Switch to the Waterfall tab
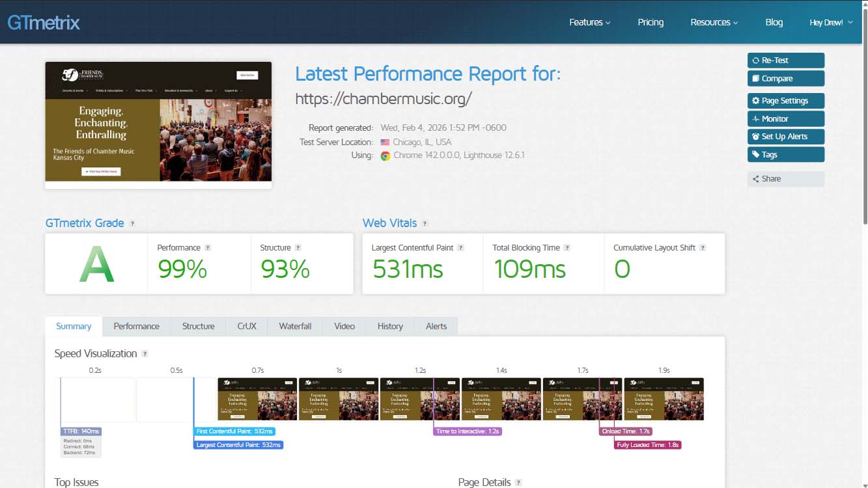The width and height of the screenshot is (868, 488). click(x=295, y=326)
